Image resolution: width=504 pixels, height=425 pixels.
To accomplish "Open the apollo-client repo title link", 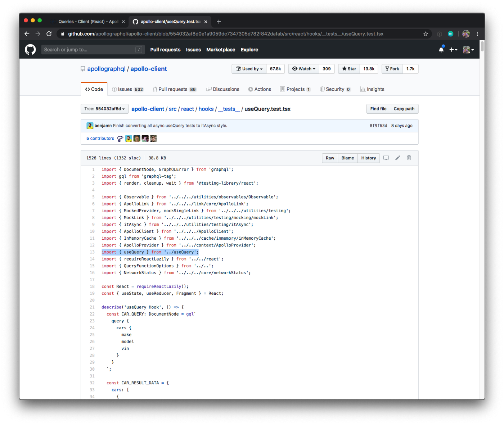I will pyautogui.click(x=149, y=69).
